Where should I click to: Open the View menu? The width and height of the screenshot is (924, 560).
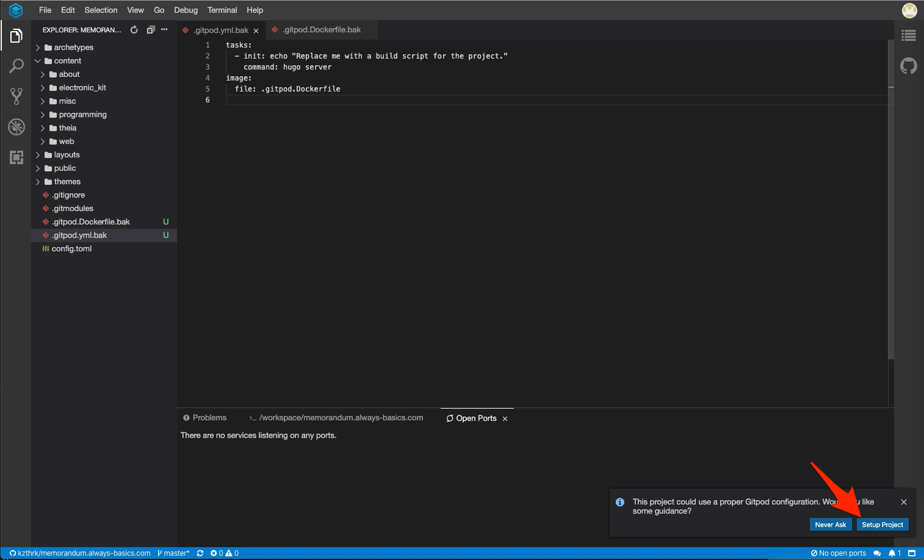coord(135,10)
